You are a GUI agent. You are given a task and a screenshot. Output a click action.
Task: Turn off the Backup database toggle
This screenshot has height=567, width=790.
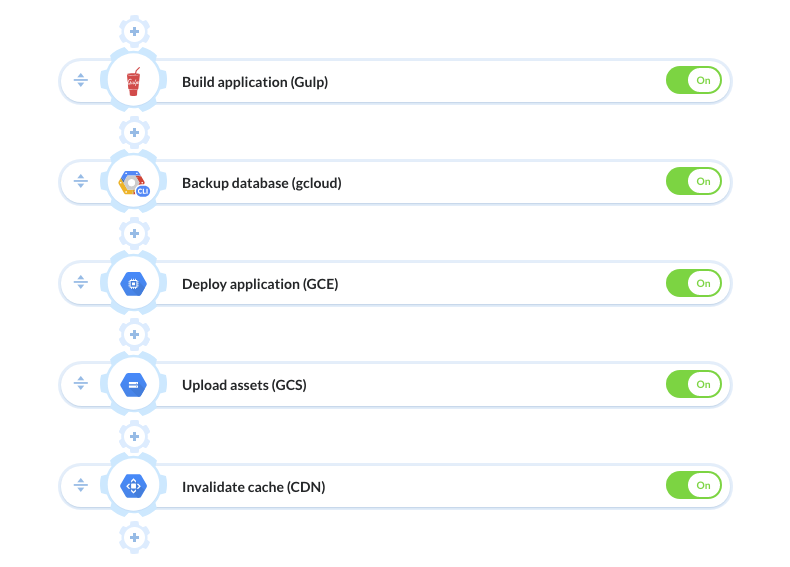coord(694,181)
